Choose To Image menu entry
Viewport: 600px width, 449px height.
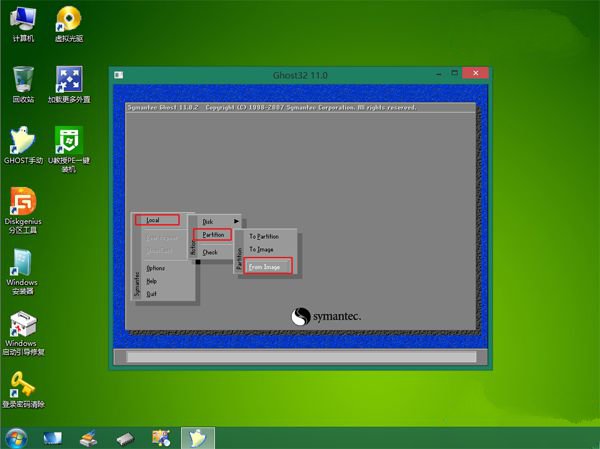point(261,249)
